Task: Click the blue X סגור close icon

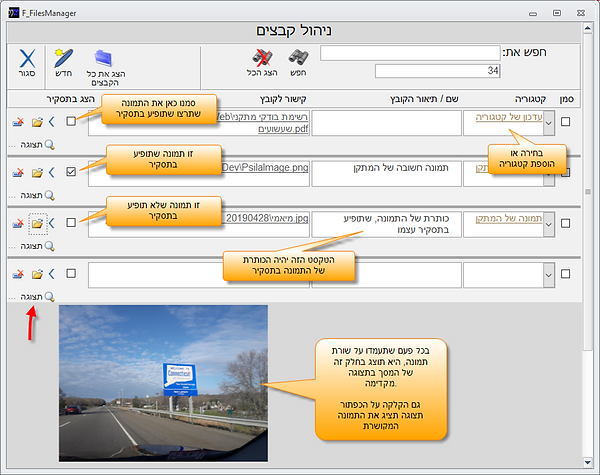Action: [x=27, y=59]
